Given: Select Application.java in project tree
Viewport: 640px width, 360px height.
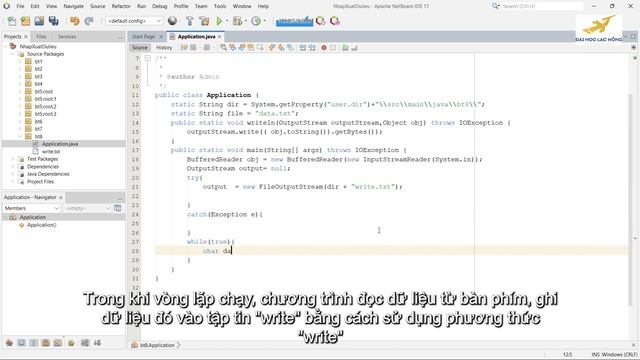Looking at the screenshot, I should [60, 144].
